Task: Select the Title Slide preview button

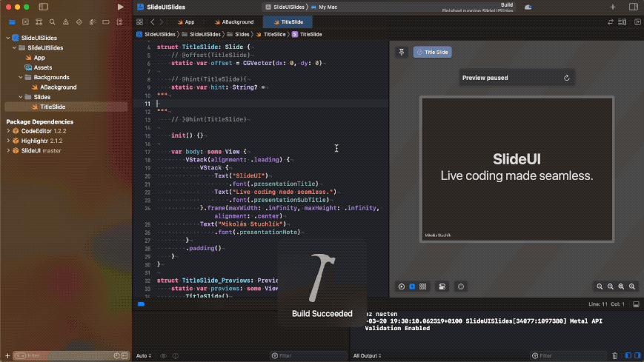Action: click(x=433, y=52)
